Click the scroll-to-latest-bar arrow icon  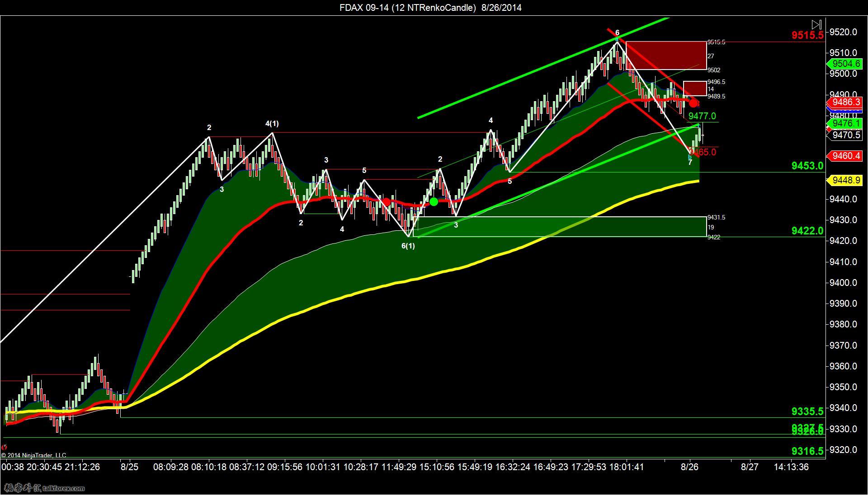(816, 24)
